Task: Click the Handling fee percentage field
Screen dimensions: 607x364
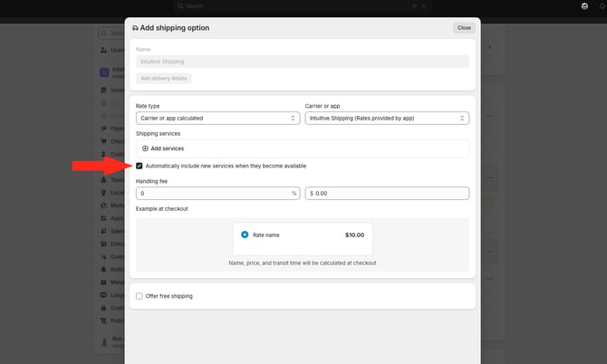Action: [x=218, y=194]
